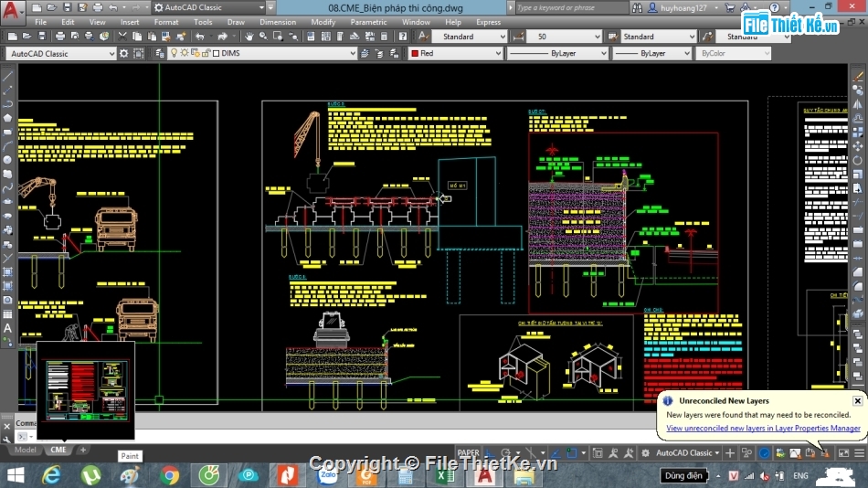Open dimension style 50 dropdown
868x488 pixels.
(x=597, y=37)
